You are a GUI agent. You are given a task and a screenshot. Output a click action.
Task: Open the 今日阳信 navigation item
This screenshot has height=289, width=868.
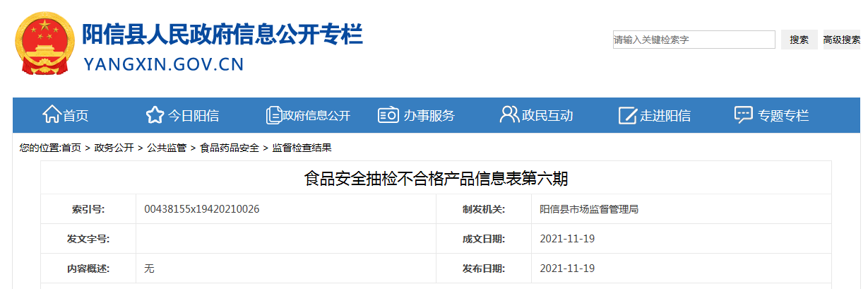click(x=193, y=116)
